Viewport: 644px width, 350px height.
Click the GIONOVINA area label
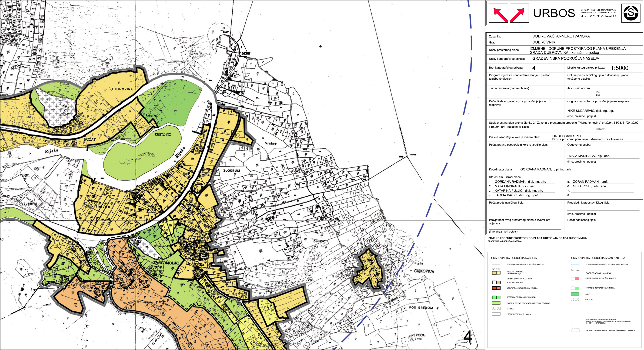click(122, 89)
